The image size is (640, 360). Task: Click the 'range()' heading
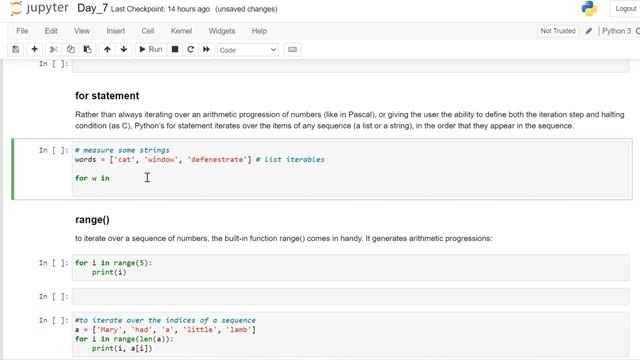click(92, 220)
